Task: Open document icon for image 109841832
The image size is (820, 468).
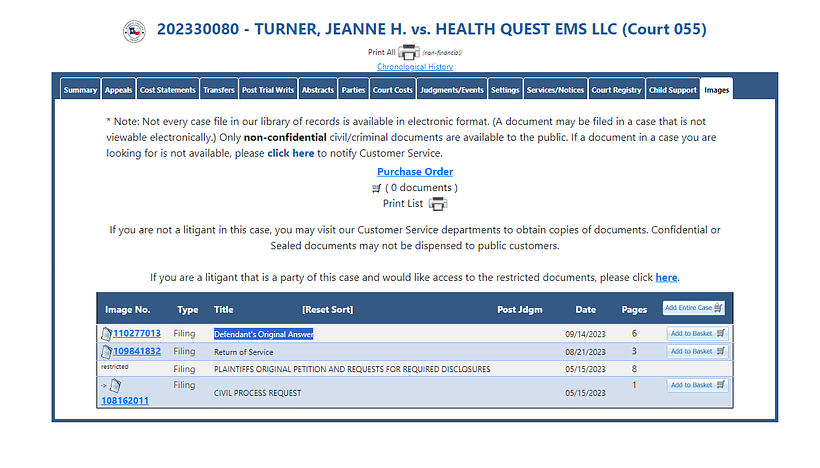Action: coord(107,351)
